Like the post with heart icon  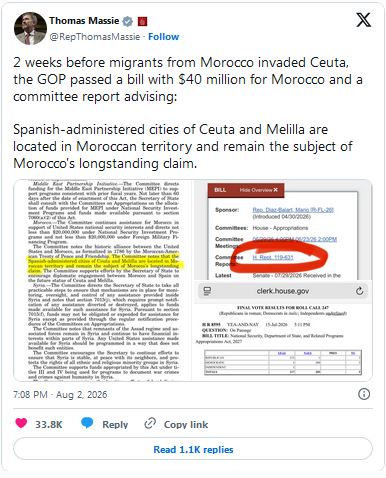point(21,423)
